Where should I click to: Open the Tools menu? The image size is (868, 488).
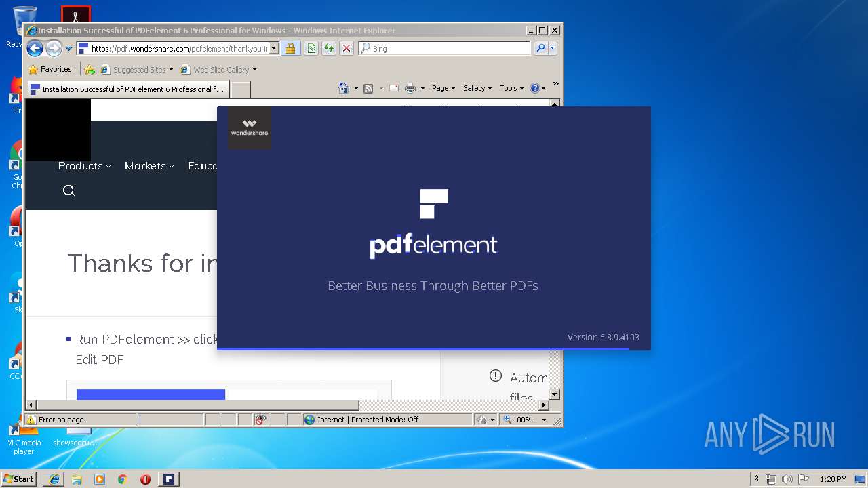pos(511,88)
